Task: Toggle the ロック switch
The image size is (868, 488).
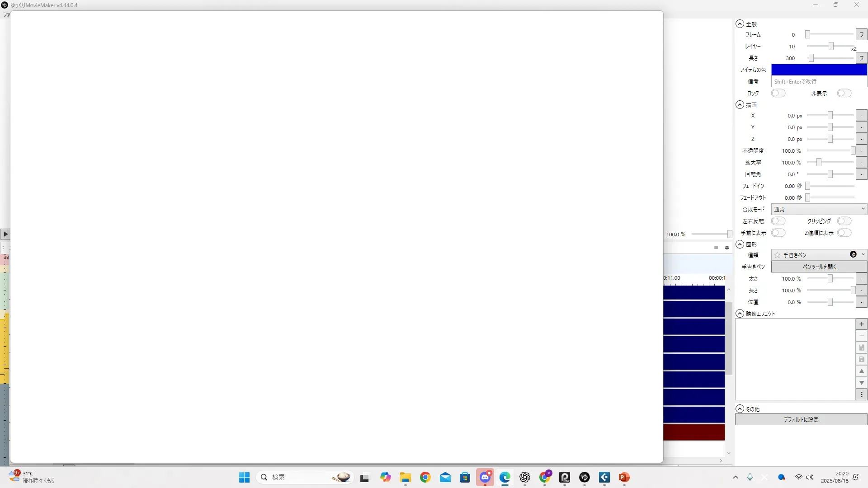Action: click(x=778, y=94)
